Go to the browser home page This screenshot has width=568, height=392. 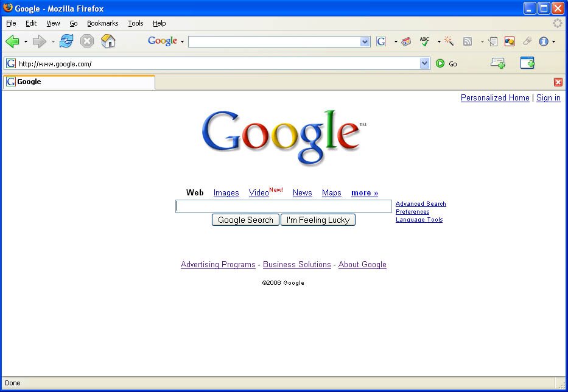coord(108,41)
